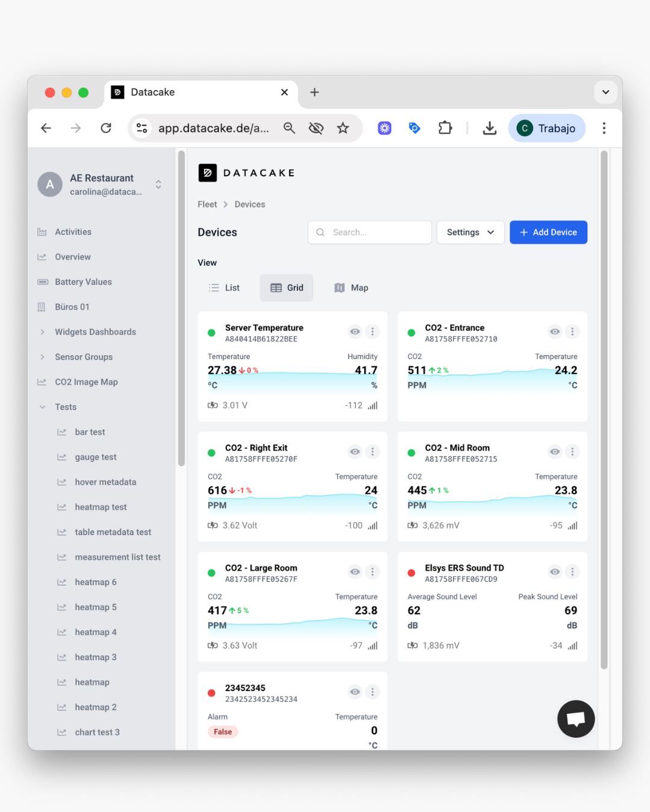The height and width of the screenshot is (812, 650).
Task: Open the tab search dropdown arrow
Action: click(x=605, y=92)
